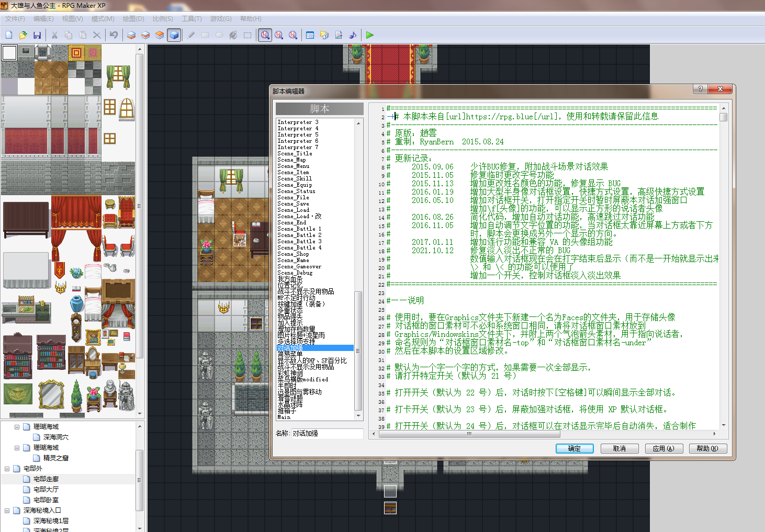Save project with floppy disk icon
This screenshot has height=532, width=765.
point(37,35)
